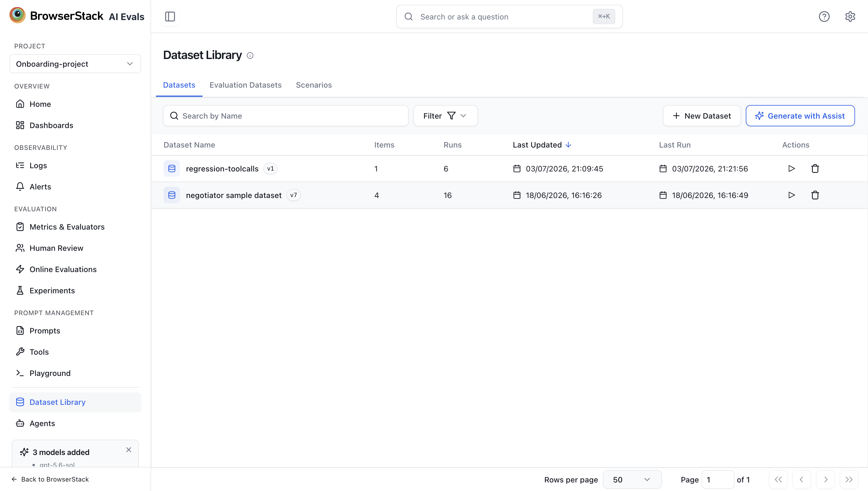Click Back to BrowserStack link

[x=50, y=479]
